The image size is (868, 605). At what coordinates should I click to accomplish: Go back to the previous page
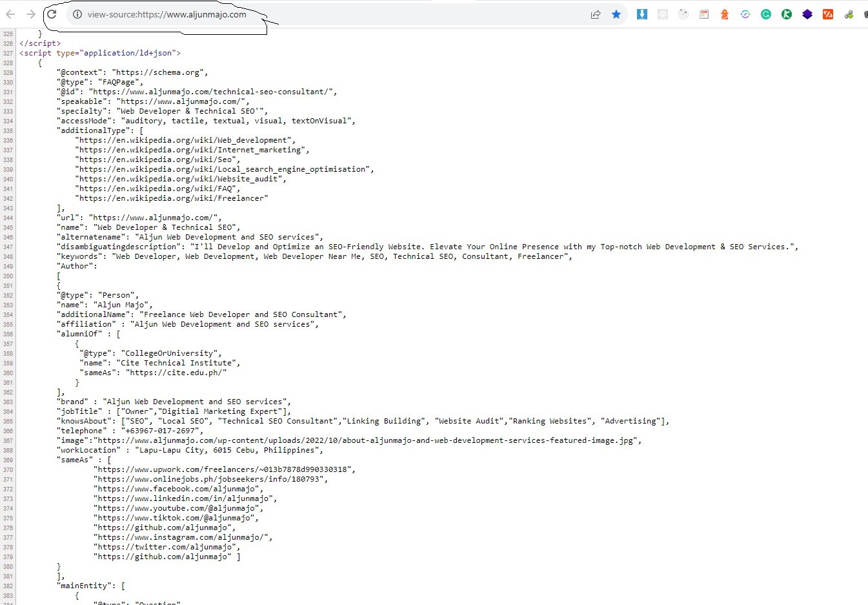pyautogui.click(x=10, y=14)
